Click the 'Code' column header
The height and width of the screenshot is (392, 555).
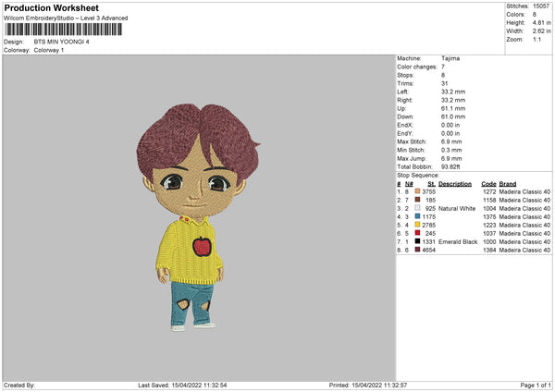[x=488, y=184]
